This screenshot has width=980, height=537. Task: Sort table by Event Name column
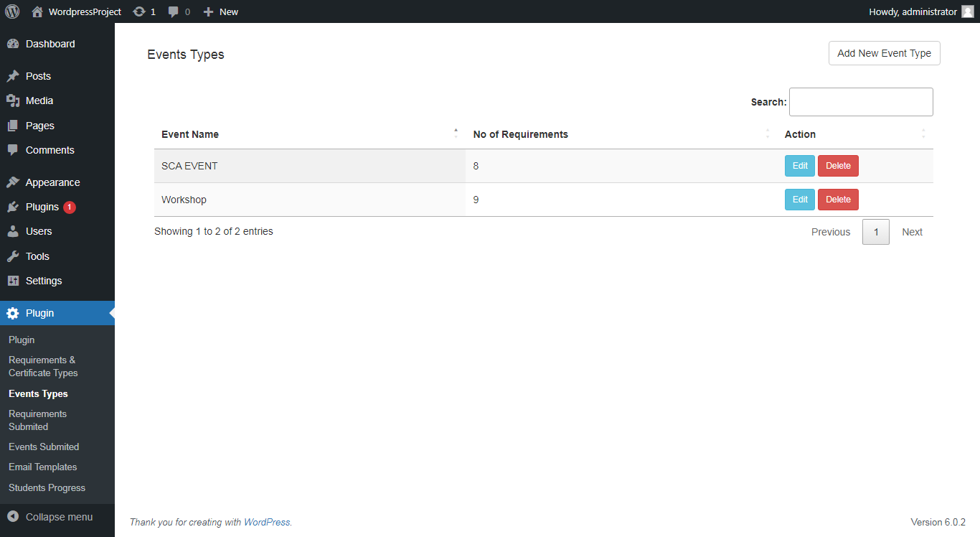(x=190, y=134)
